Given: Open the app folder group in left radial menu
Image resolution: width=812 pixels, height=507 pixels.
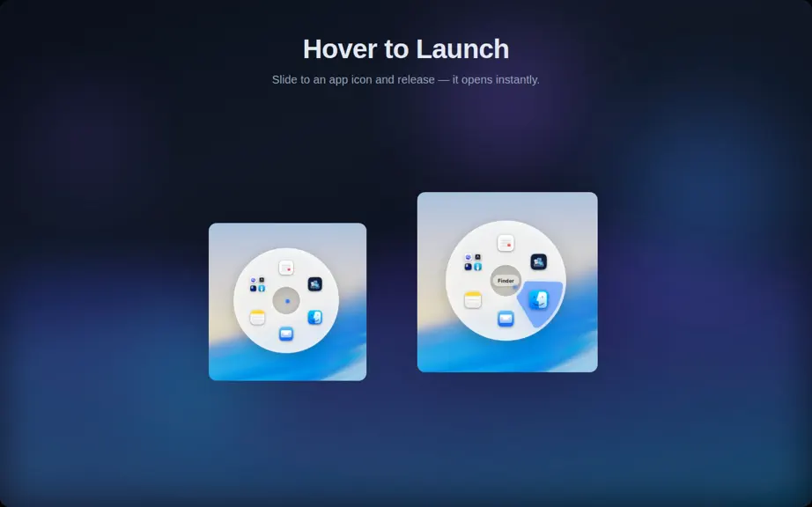Looking at the screenshot, I should (x=257, y=284).
